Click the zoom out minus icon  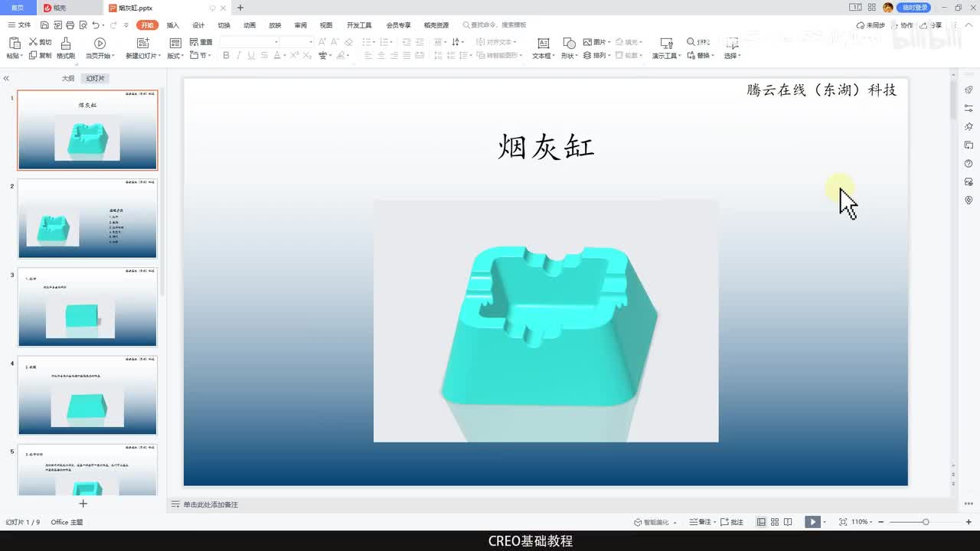[x=880, y=522]
